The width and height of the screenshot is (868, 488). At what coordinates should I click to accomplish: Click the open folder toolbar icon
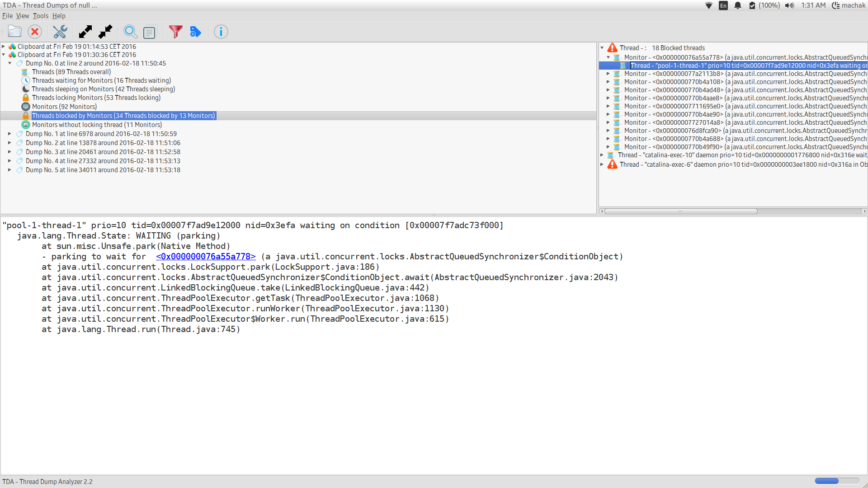point(15,32)
